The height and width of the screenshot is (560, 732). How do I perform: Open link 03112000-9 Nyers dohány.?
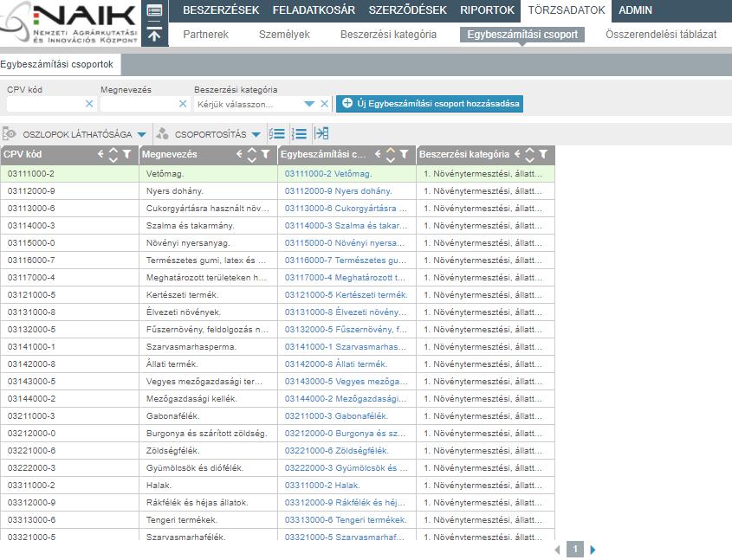[x=339, y=190]
